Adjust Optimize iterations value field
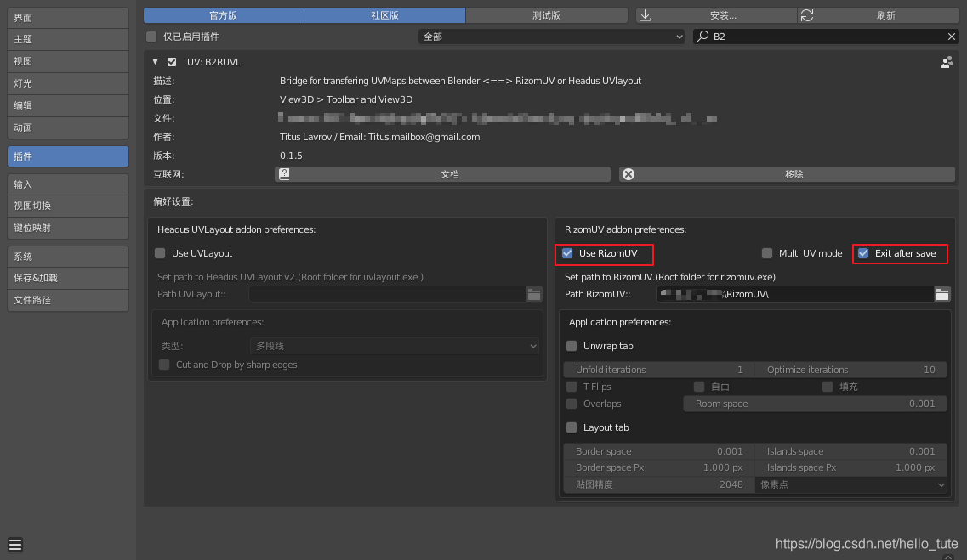This screenshot has width=967, height=560. [851, 370]
